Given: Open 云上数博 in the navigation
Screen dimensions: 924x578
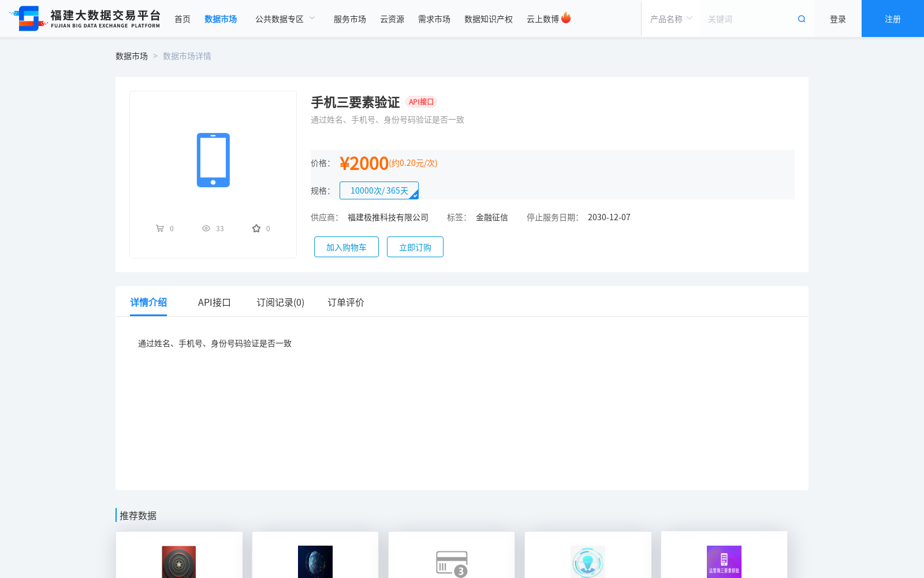Looking at the screenshot, I should point(543,19).
